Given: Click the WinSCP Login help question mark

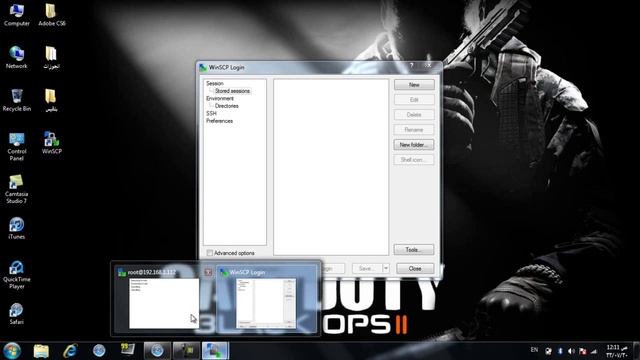Looking at the screenshot, I should tap(411, 65).
